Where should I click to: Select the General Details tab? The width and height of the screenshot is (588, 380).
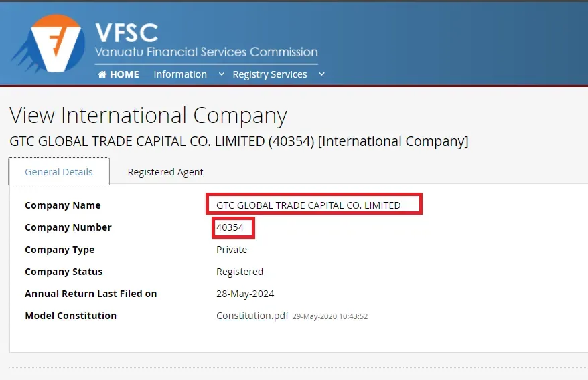59,172
